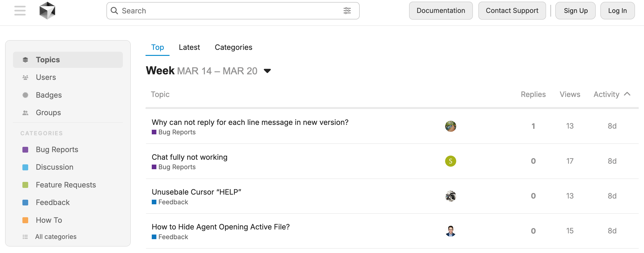Click the Badges certificate icon
Viewport: 644px width, 253px height.
[25, 95]
